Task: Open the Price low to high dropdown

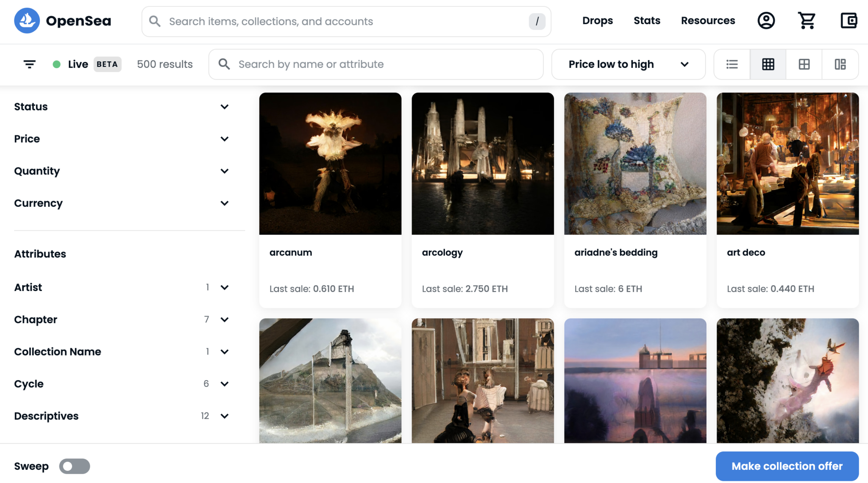Action: click(x=628, y=64)
